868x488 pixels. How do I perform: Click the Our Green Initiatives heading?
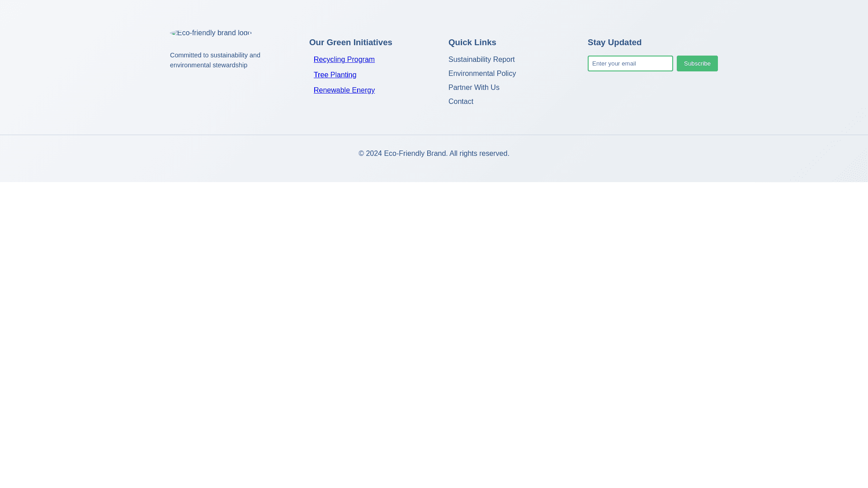pos(350,42)
